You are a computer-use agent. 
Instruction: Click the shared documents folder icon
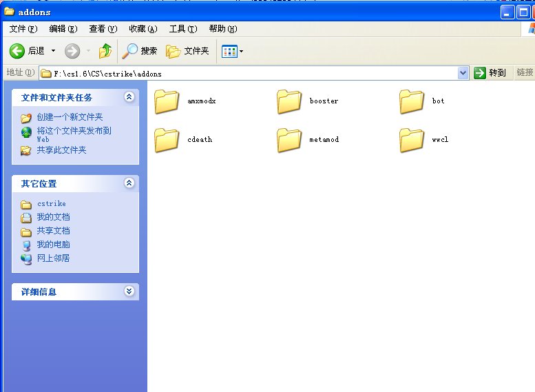pyautogui.click(x=26, y=233)
